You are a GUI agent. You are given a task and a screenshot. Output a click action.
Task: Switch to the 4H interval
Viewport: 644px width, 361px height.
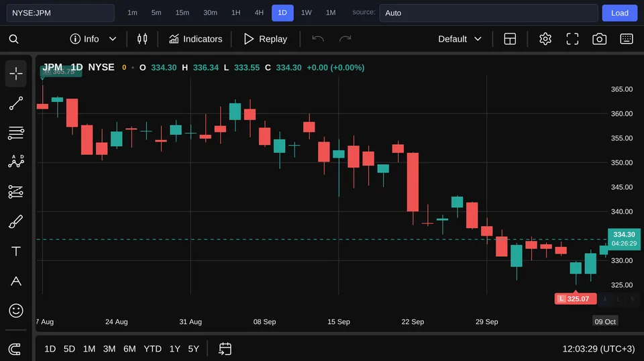click(259, 13)
